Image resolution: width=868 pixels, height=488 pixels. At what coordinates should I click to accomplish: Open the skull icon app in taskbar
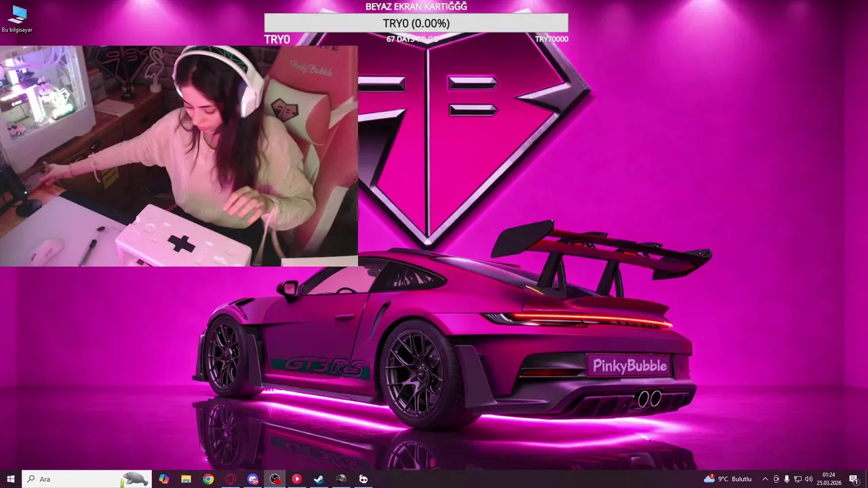(x=363, y=479)
